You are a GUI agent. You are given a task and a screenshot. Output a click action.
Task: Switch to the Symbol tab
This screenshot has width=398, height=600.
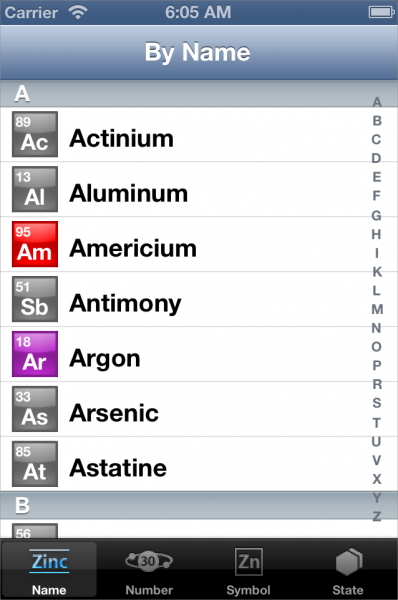248,571
